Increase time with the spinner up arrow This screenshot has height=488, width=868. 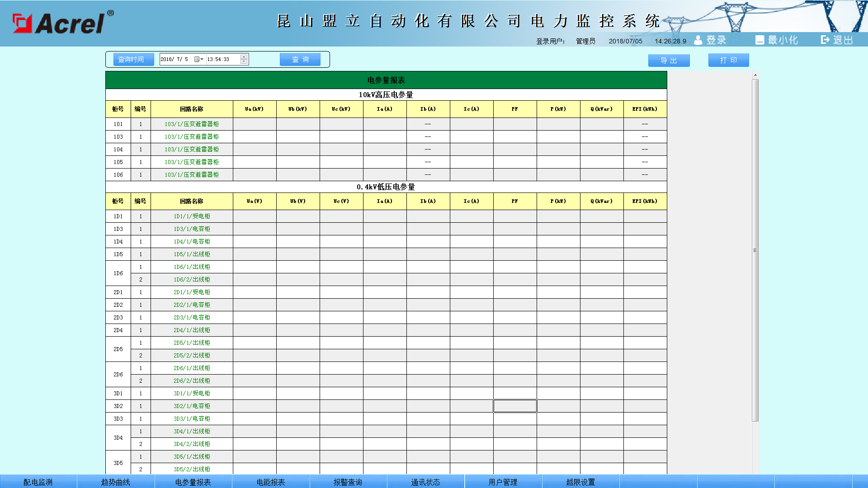[x=244, y=57]
